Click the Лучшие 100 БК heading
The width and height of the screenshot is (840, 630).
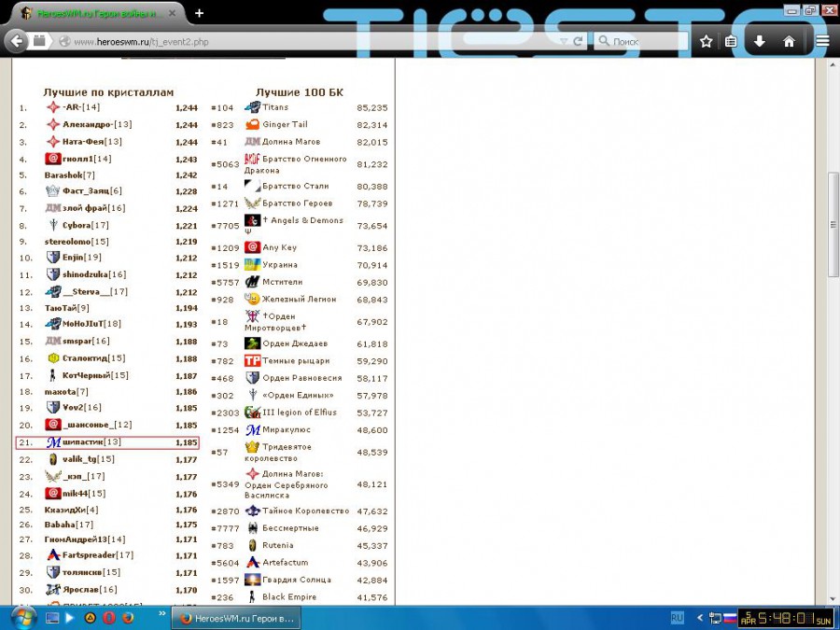tap(300, 92)
